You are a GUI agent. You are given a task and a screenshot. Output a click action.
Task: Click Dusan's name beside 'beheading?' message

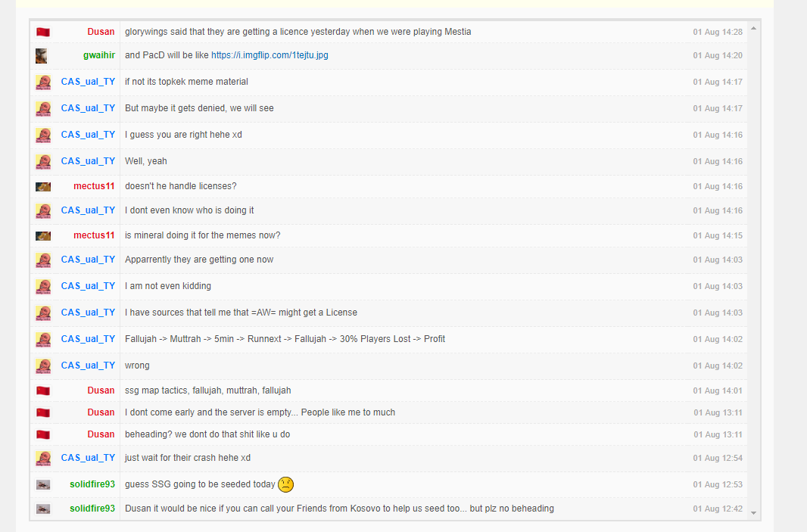[101, 434]
